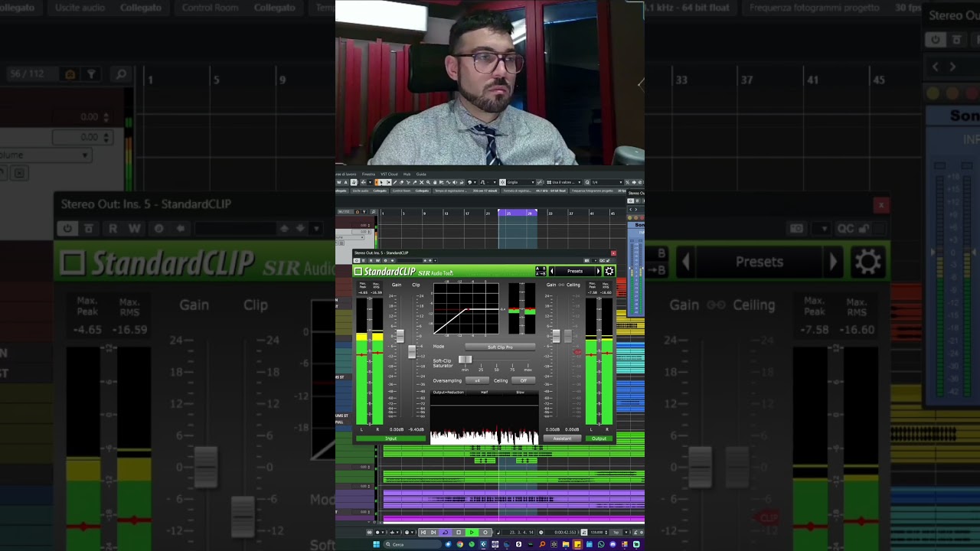This screenshot has width=980, height=551.
Task: Toggle the Gain Ceiling link icon
Action: click(x=561, y=285)
